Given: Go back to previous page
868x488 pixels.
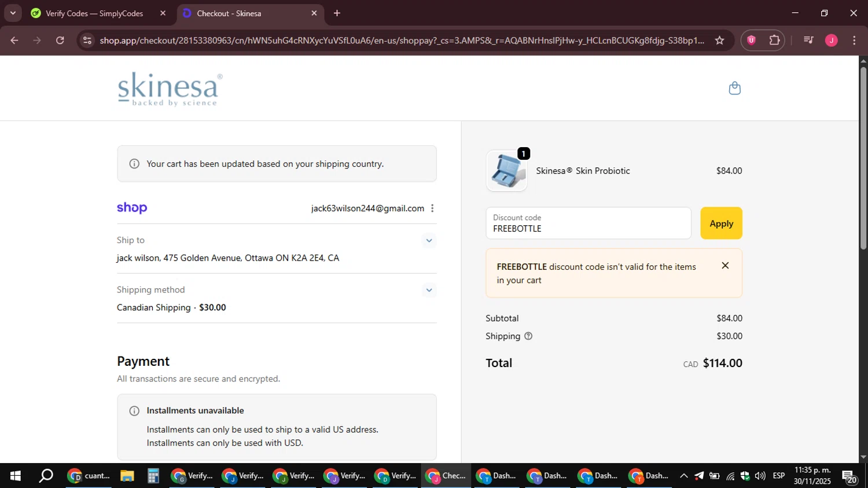Looking at the screenshot, I should 14,41.
